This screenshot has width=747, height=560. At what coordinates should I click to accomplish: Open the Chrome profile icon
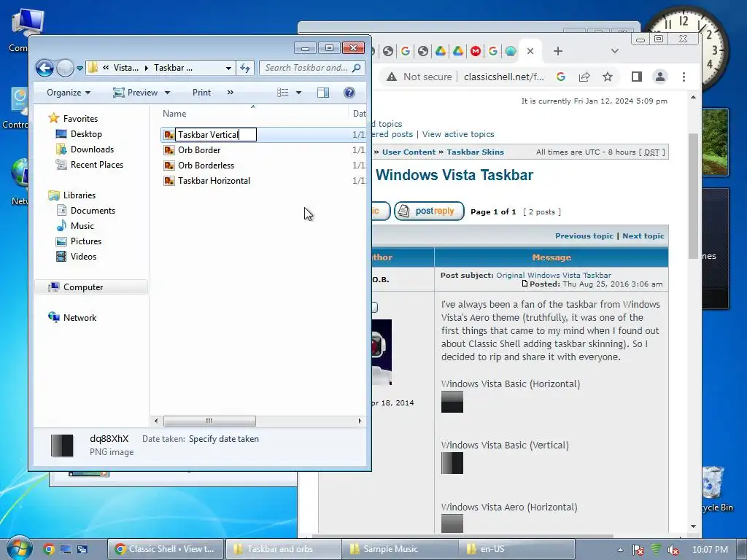click(659, 77)
